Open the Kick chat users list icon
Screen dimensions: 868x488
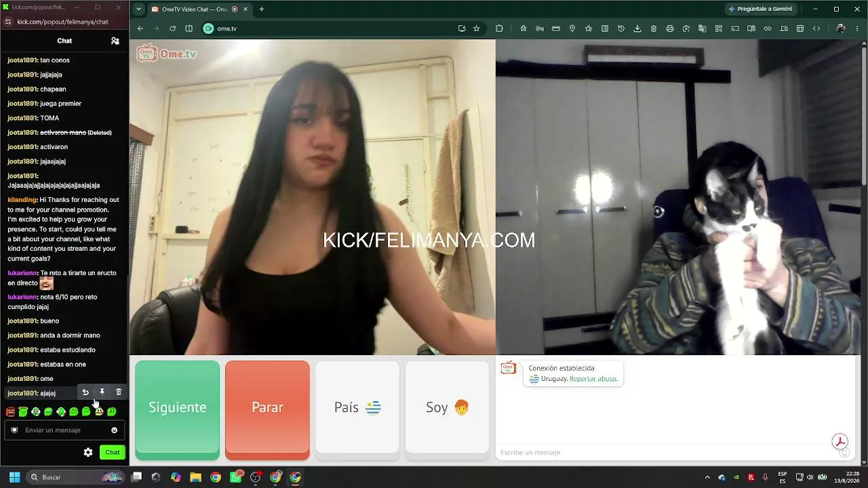tap(115, 41)
